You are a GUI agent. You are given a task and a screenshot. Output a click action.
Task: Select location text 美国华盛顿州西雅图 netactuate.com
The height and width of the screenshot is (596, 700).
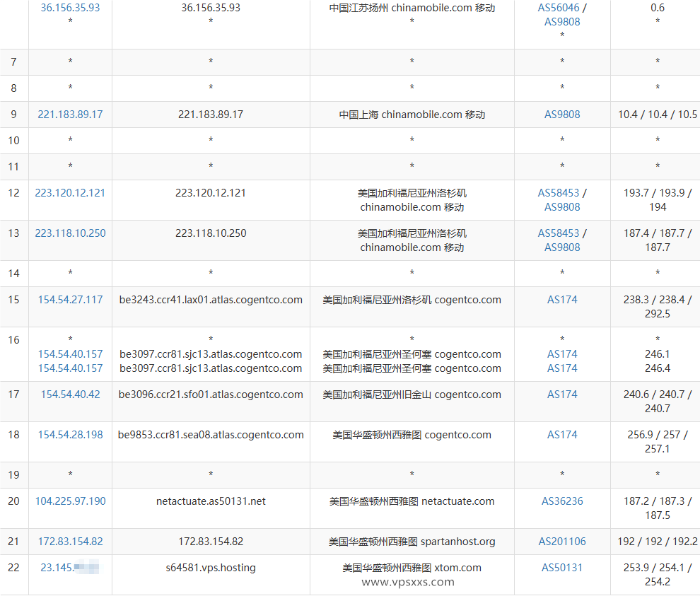click(412, 501)
